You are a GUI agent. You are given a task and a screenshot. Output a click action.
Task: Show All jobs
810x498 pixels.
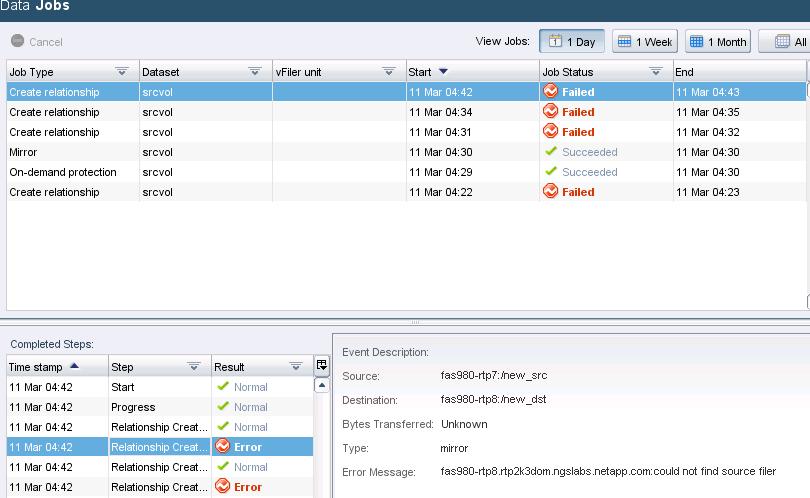(785, 41)
